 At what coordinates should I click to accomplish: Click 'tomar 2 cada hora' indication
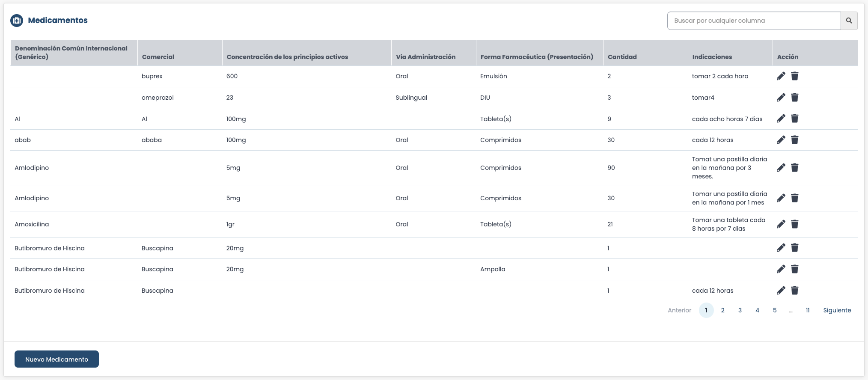point(720,76)
